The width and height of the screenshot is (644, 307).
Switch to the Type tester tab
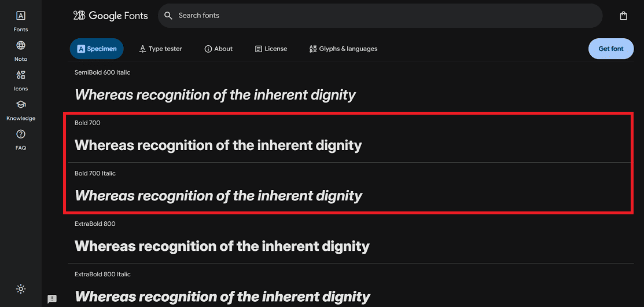(x=161, y=49)
